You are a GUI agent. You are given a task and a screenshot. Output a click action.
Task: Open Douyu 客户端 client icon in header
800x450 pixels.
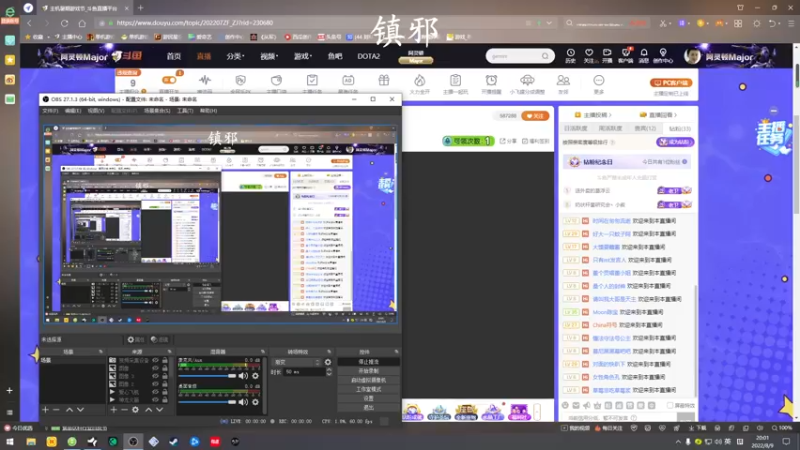tap(626, 55)
